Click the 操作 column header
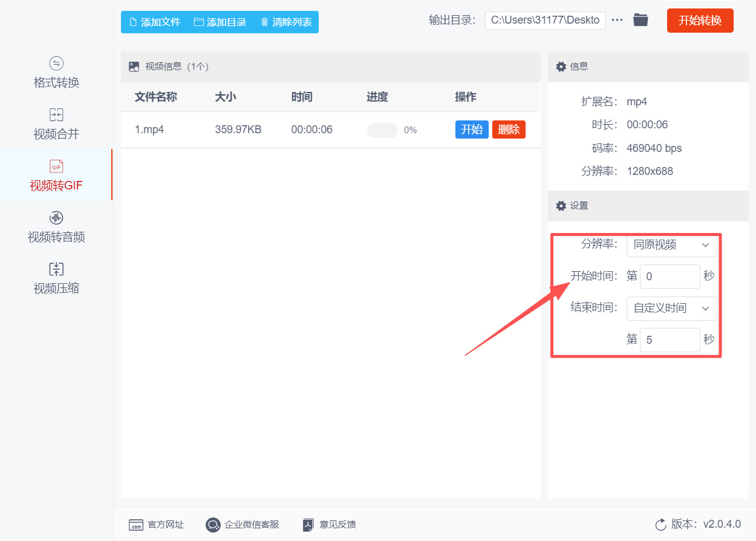The height and width of the screenshot is (541, 756). 466,97
